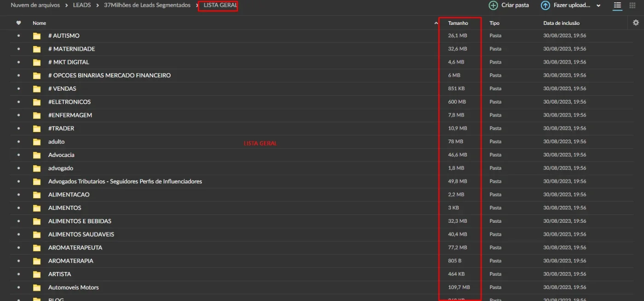This screenshot has height=301, width=644.
Task: Select the #ENFERMAGEM folder name
Action: pyautogui.click(x=70, y=115)
